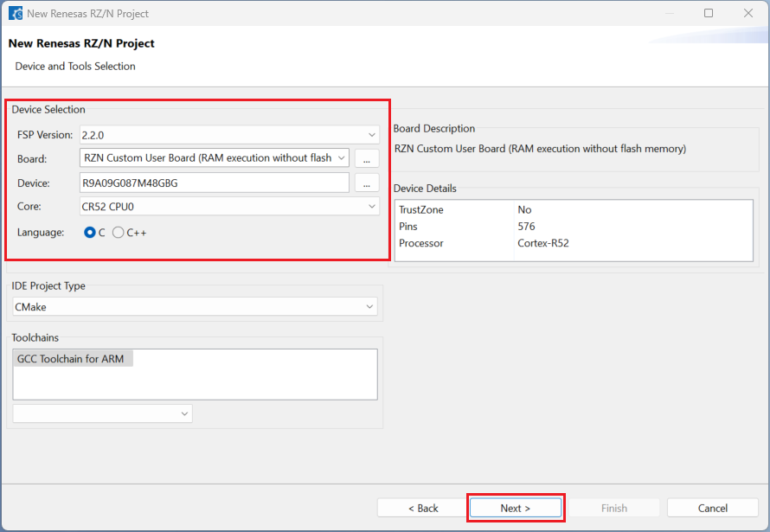The height and width of the screenshot is (532, 770).
Task: Go to the previous page with Back
Action: click(423, 508)
